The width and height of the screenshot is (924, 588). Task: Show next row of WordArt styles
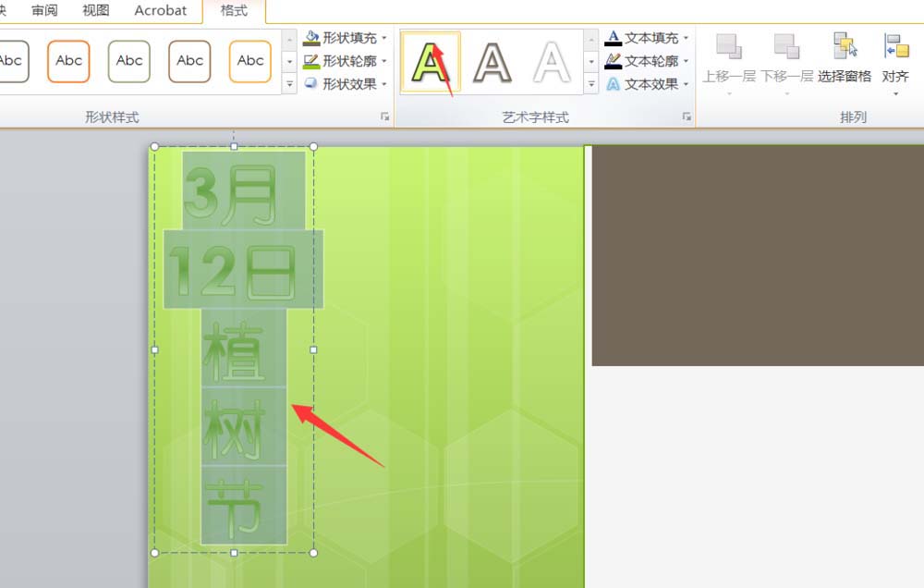(591, 61)
